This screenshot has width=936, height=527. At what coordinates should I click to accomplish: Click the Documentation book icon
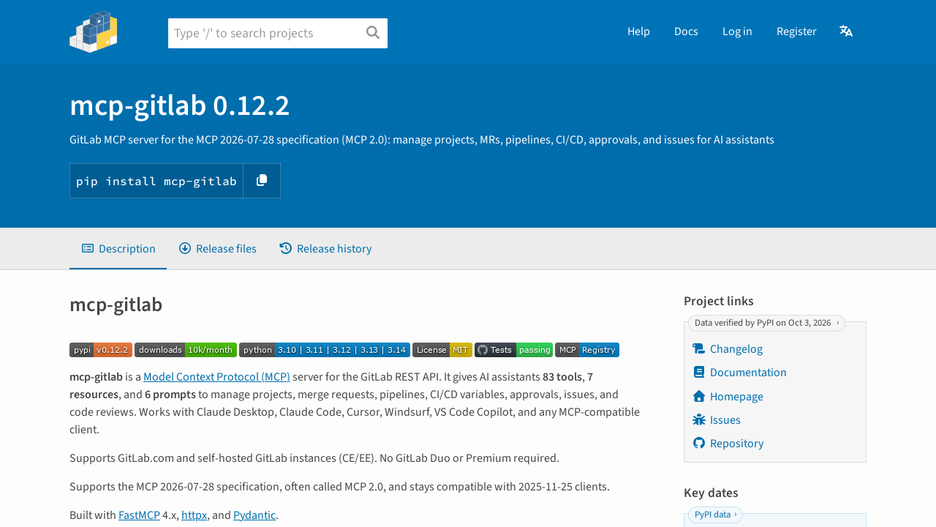(698, 372)
